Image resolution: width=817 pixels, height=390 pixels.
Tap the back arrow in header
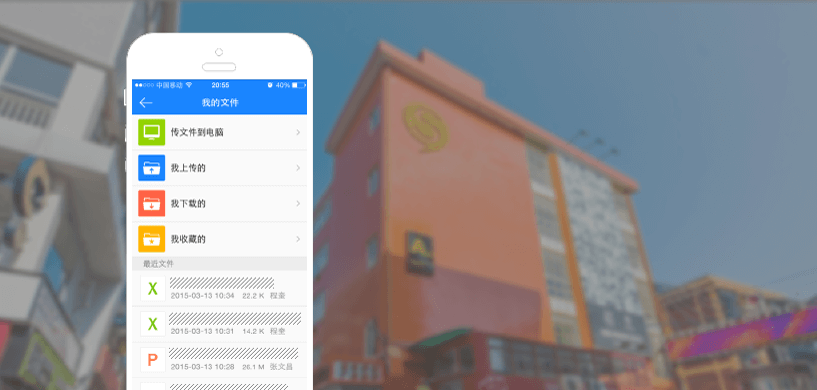coord(146,103)
